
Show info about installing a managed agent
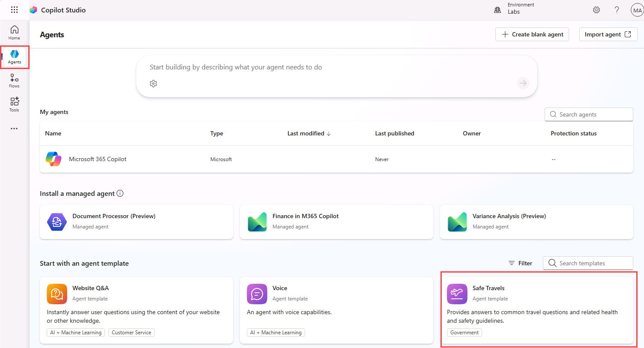click(120, 193)
